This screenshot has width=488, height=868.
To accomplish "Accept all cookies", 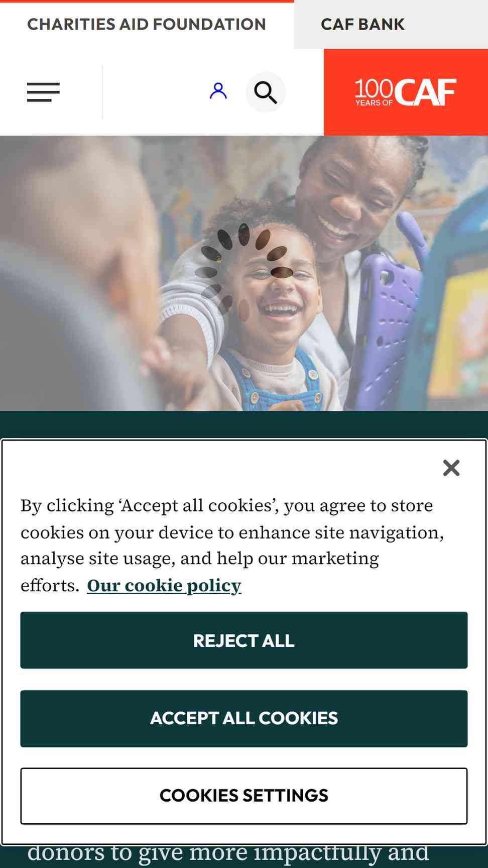I will pos(244,718).
